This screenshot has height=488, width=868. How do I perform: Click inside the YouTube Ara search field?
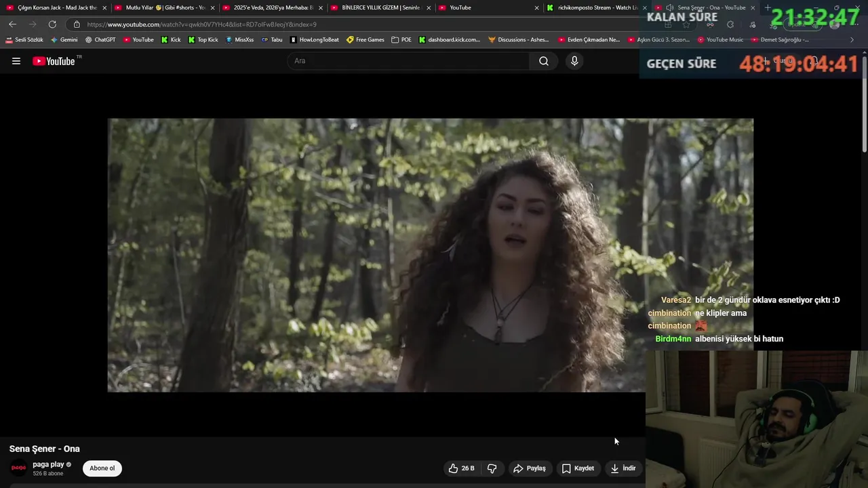[x=409, y=61]
